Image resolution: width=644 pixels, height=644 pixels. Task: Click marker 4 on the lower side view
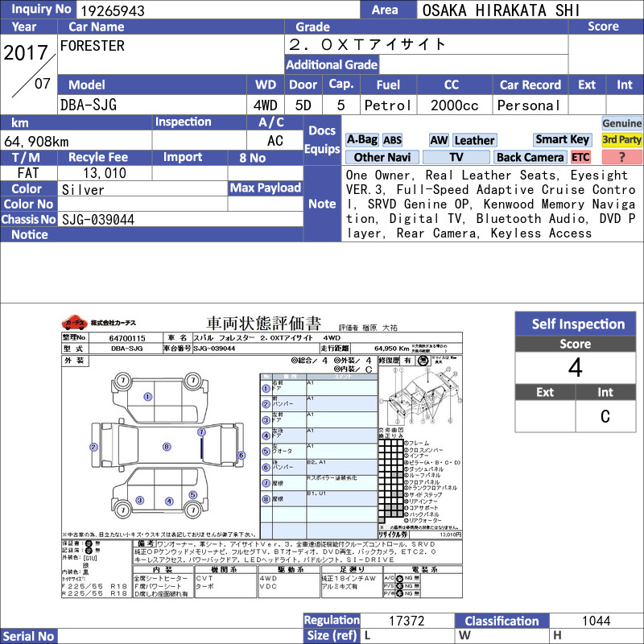pos(169,501)
